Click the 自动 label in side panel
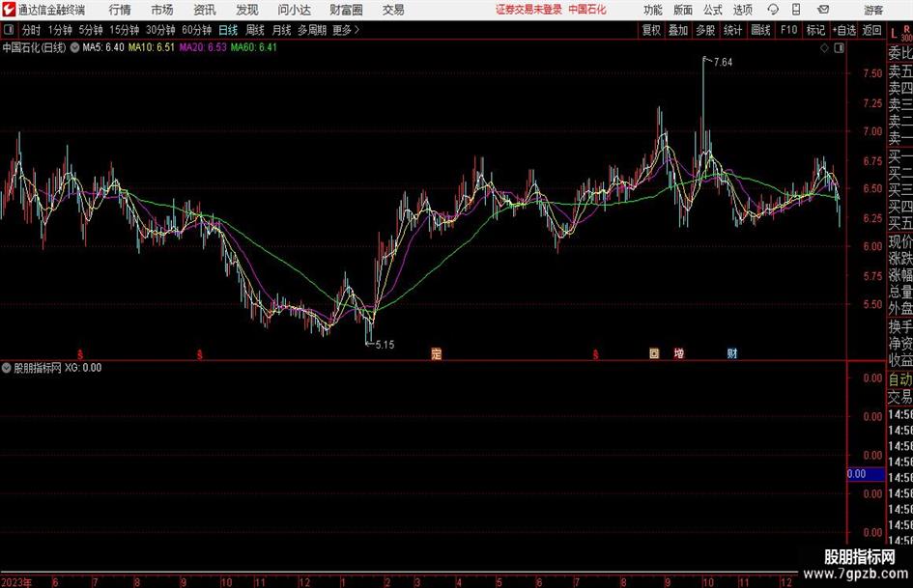The width and height of the screenshot is (913, 588). 900,379
